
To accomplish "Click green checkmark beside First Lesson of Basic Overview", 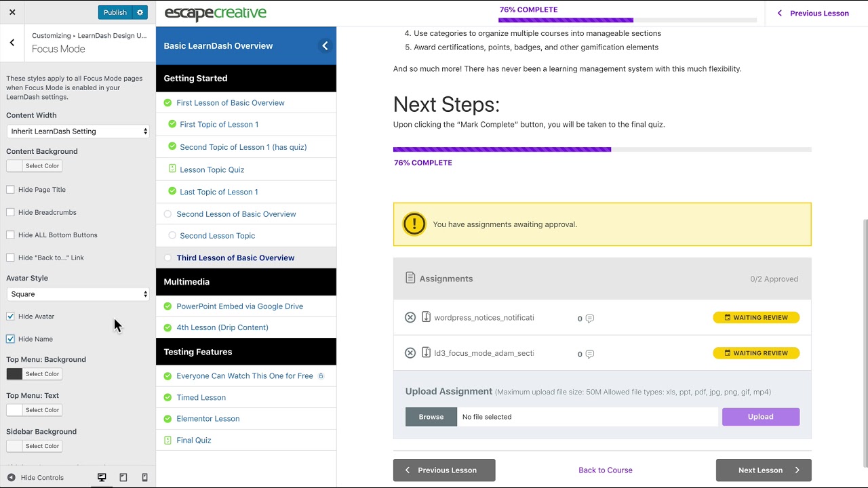I will pos(167,103).
